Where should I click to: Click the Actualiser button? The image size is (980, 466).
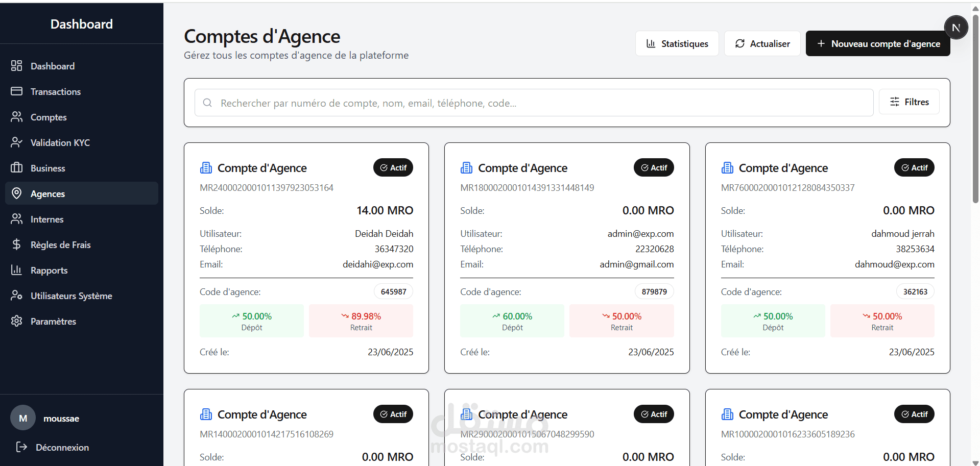[x=762, y=43]
